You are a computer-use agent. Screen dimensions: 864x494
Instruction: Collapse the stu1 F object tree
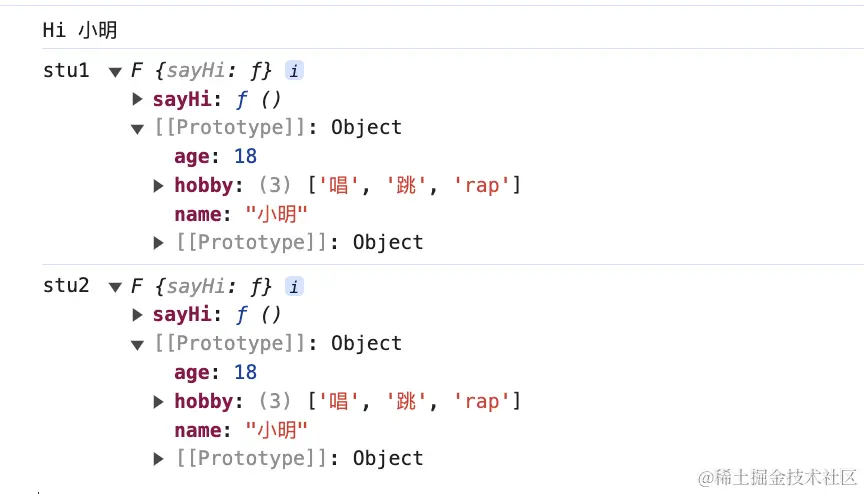[115, 72]
